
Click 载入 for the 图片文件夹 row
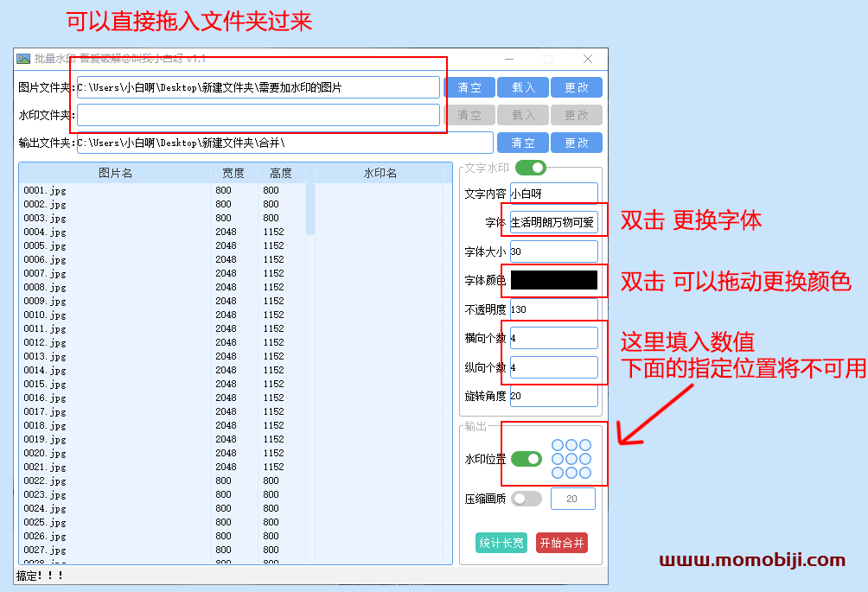[x=523, y=87]
